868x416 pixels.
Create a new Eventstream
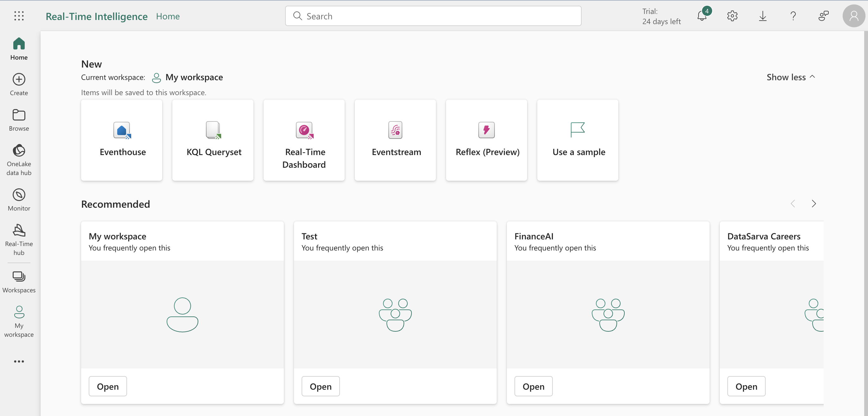[x=395, y=140]
